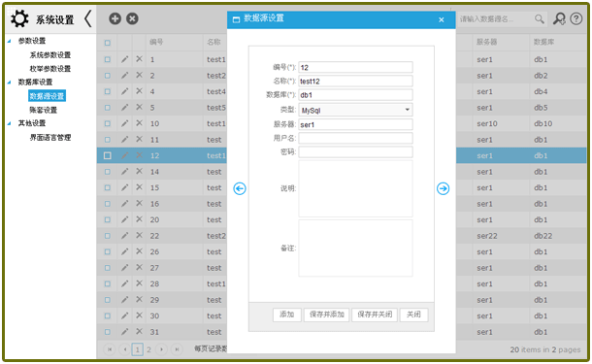Viewport: 592px width, 364px height.
Task: Collapse sidebar with the left chevron
Action: (88, 18)
